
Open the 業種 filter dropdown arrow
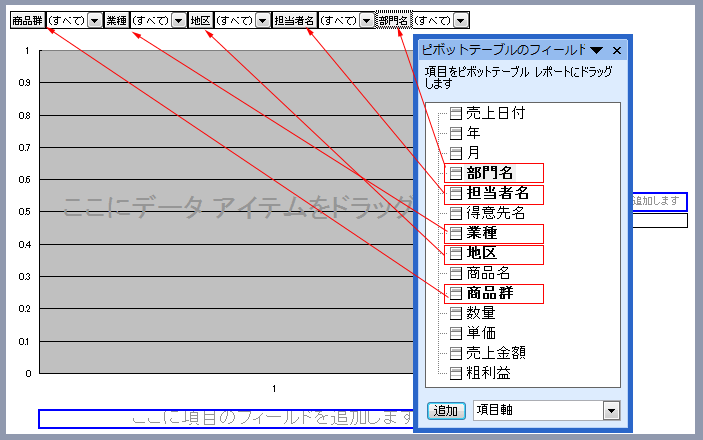(177, 20)
